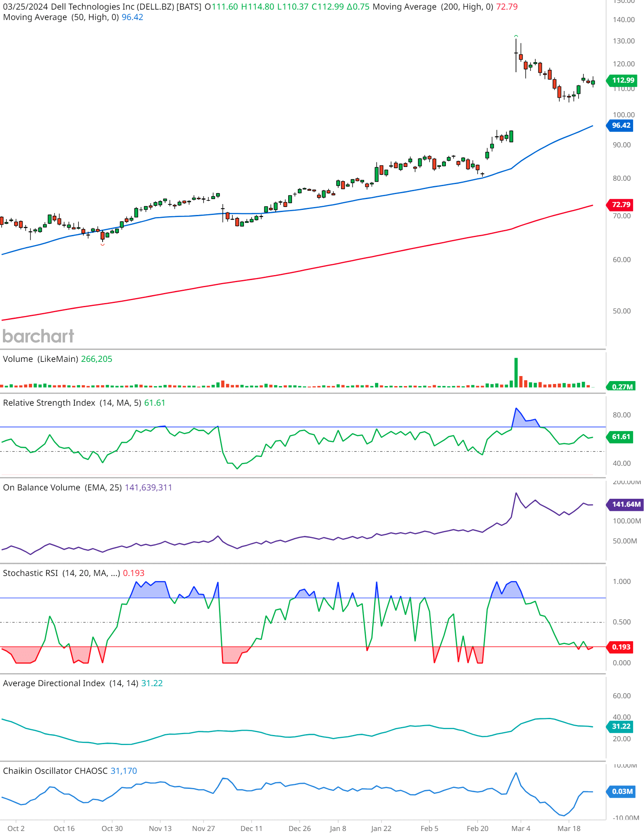Click the Jan 22 date axis label

point(381,828)
